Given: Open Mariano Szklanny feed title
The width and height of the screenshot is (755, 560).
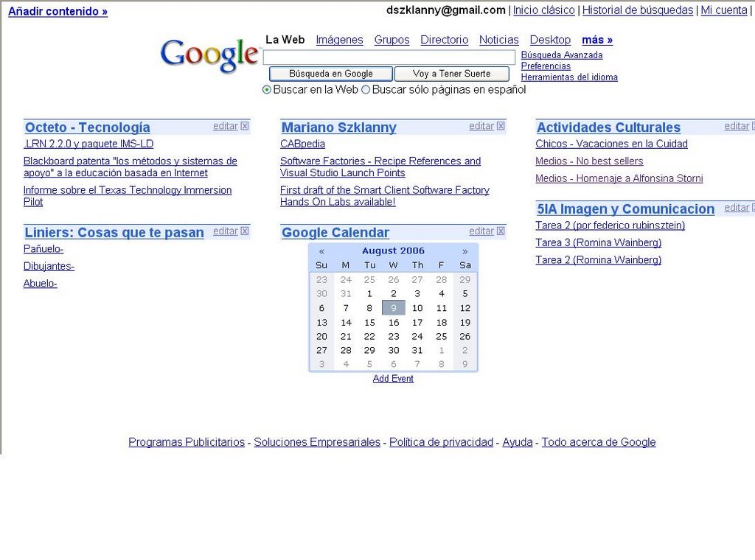Looking at the screenshot, I should click(x=339, y=127).
